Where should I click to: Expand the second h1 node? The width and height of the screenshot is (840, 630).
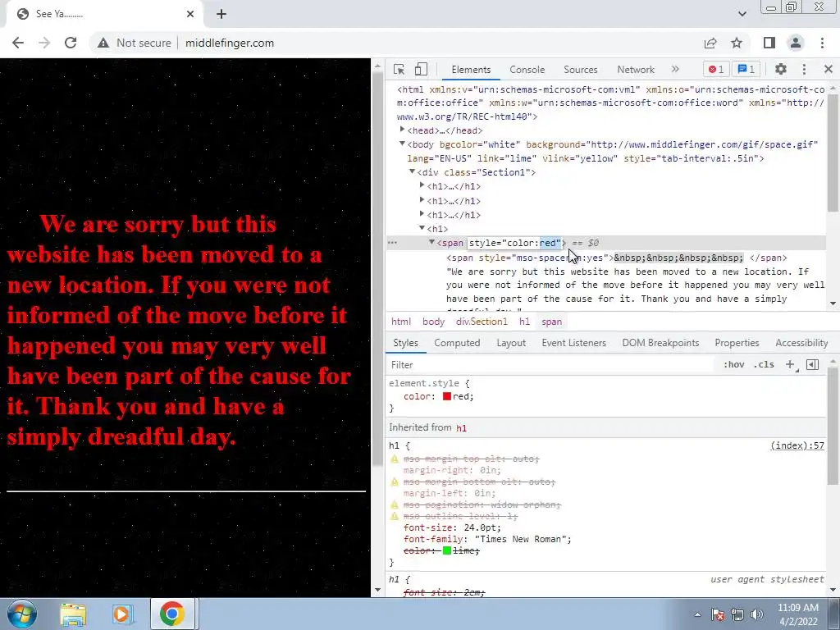pos(422,199)
